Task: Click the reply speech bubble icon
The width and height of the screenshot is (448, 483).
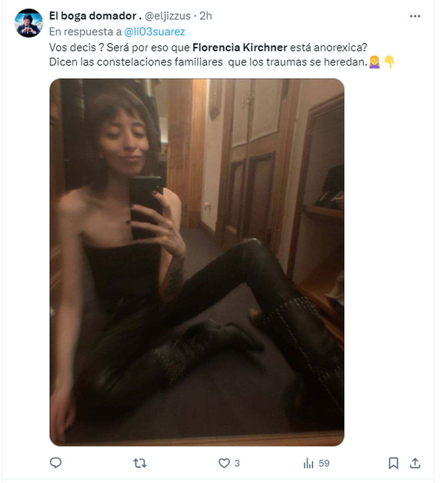Action: (56, 463)
